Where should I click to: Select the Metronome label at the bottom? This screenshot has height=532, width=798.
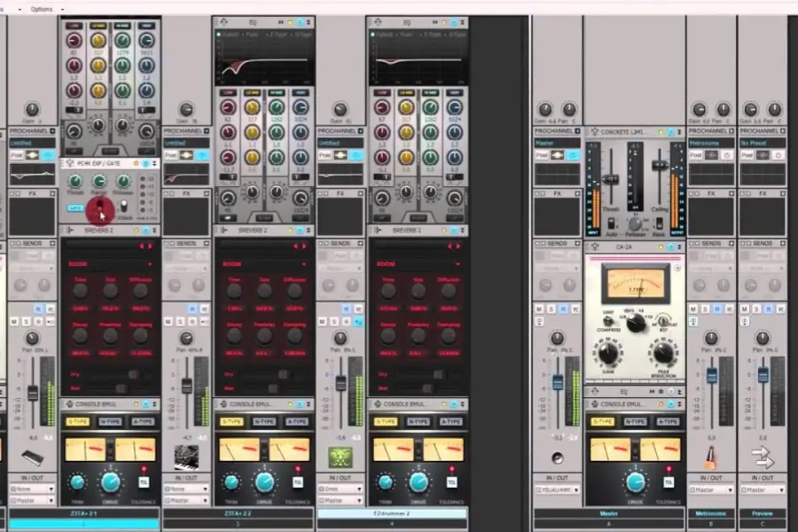709,512
